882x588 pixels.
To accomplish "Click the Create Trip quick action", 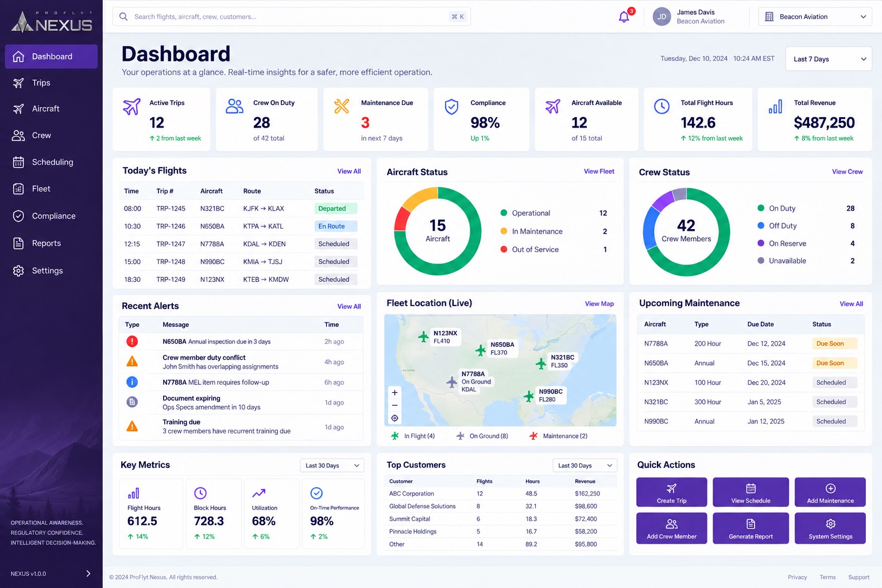I will 672,493.
